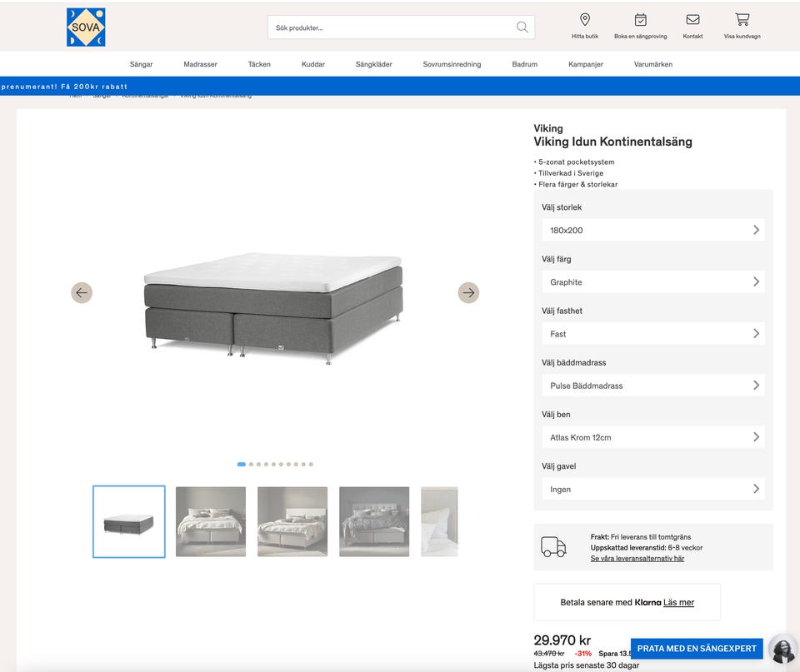This screenshot has height=672, width=800.
Task: Open the Sängar menu
Action: point(141,64)
